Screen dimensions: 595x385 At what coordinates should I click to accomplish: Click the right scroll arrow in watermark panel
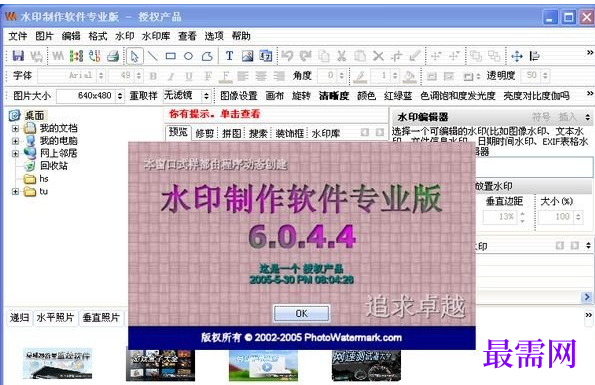[587, 297]
